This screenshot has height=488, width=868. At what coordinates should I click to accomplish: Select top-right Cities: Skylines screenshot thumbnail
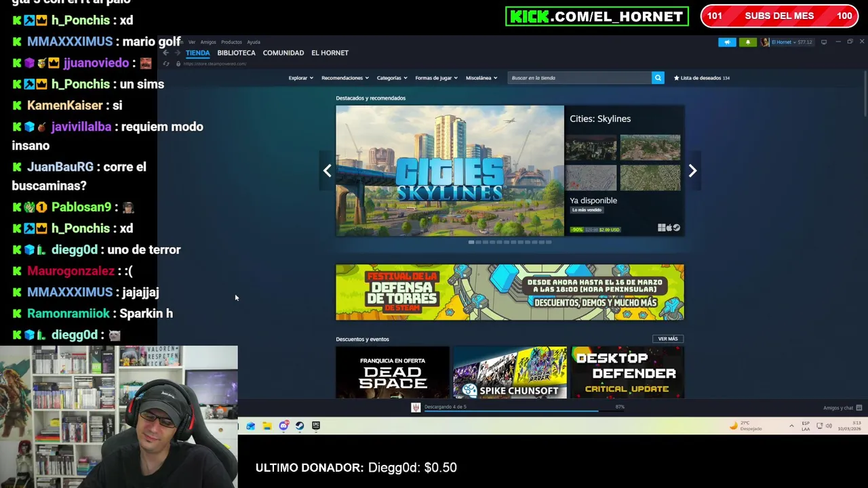pos(650,147)
